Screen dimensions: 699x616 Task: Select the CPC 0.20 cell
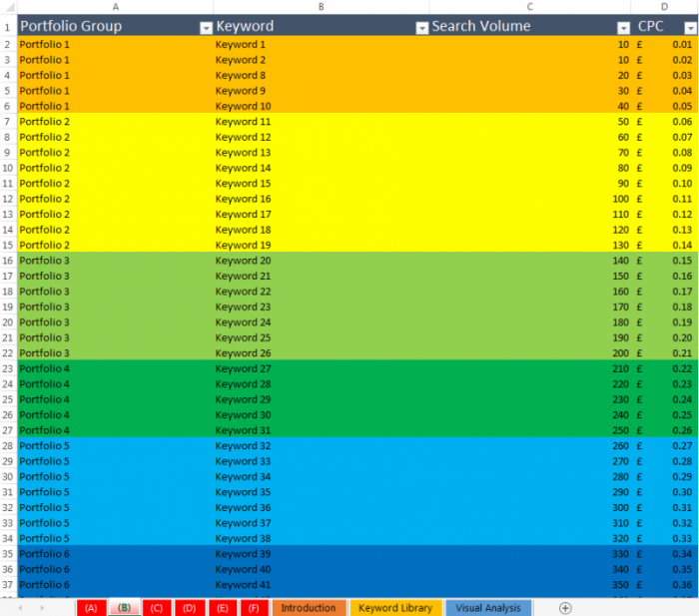664,337
